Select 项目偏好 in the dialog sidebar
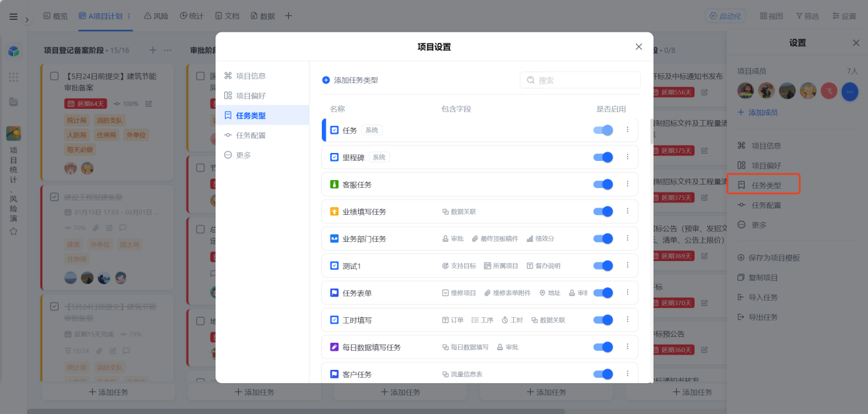Screen dimensions: 868x414 [x=263, y=96]
